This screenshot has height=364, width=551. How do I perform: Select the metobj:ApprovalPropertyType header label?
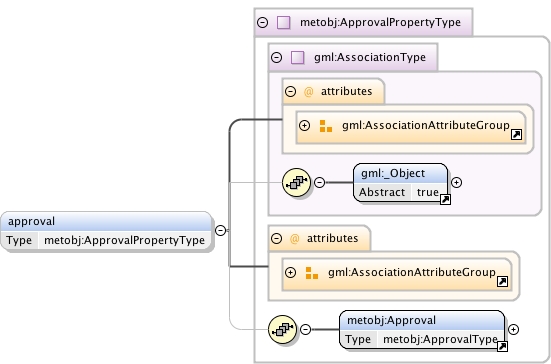click(x=380, y=22)
